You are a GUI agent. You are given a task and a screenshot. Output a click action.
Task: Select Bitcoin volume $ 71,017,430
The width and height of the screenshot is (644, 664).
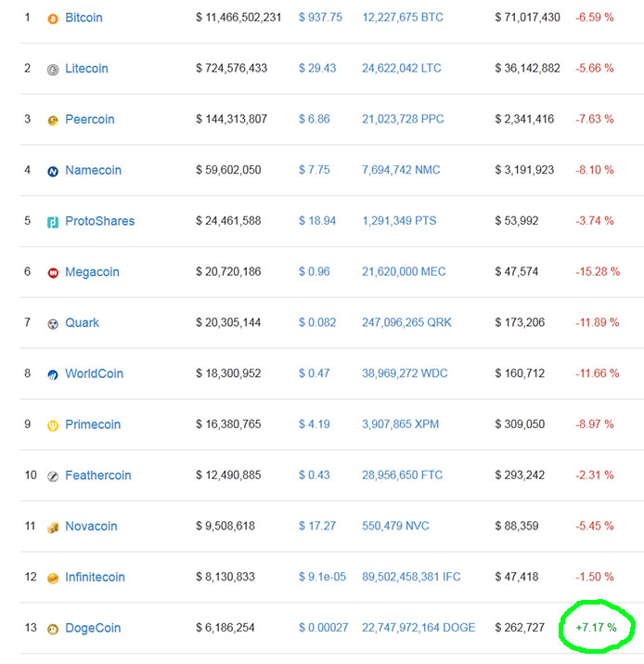[x=528, y=18]
